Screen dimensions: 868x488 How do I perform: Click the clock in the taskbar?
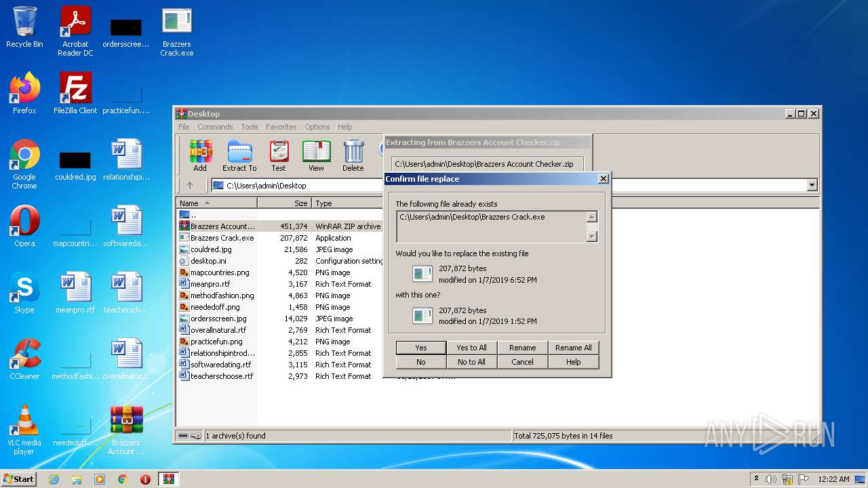[x=833, y=479]
